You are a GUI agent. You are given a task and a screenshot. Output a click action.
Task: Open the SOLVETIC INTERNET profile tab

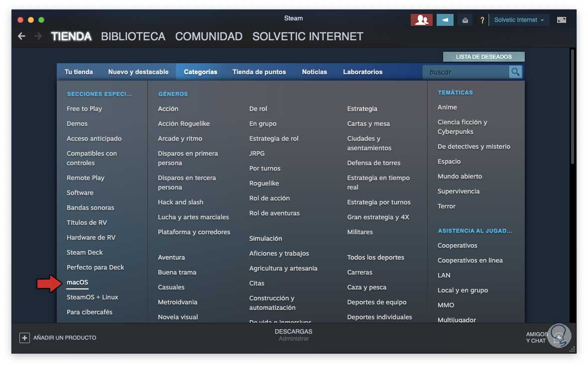pyautogui.click(x=308, y=36)
